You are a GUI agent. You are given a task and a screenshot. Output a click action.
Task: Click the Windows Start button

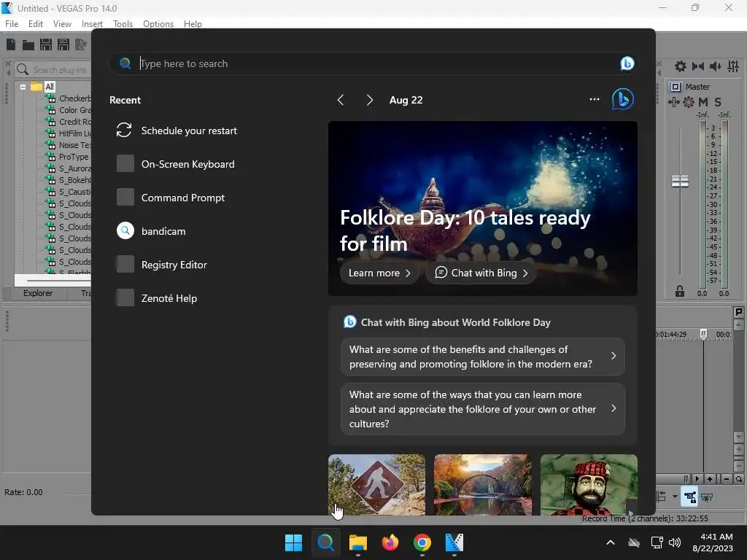[293, 542]
